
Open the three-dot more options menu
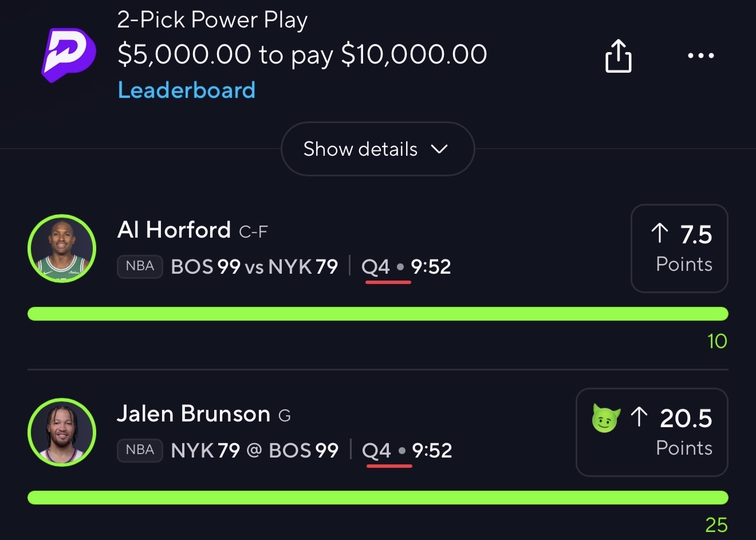pyautogui.click(x=700, y=56)
